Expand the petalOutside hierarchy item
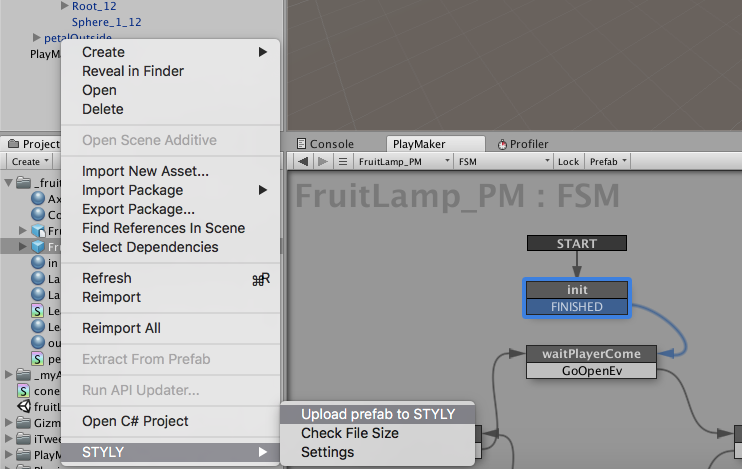This screenshot has width=742, height=469. coord(36,37)
